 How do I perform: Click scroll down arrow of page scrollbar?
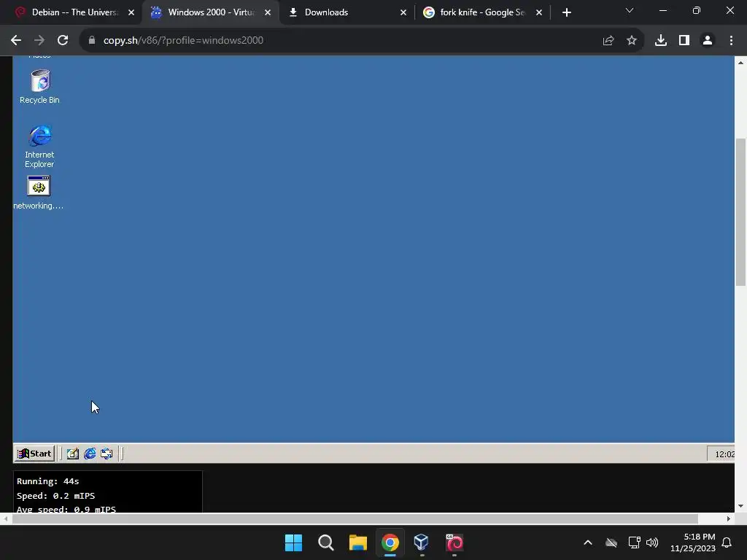pos(741,506)
